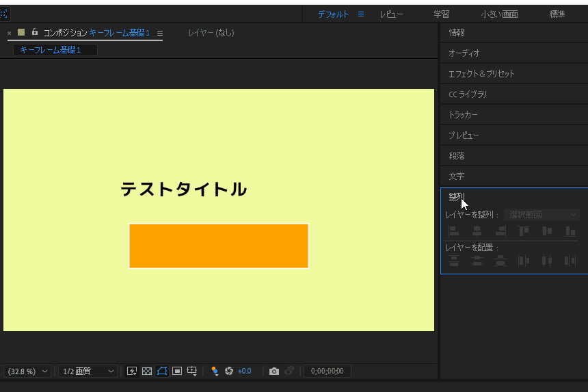588x392 pixels.
Task: Click the align right edges icon
Action: (x=500, y=231)
